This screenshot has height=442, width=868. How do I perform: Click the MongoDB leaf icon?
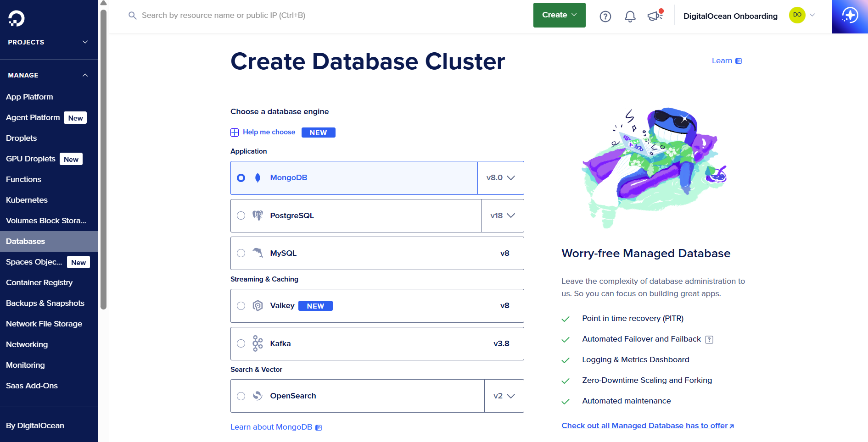coord(258,177)
